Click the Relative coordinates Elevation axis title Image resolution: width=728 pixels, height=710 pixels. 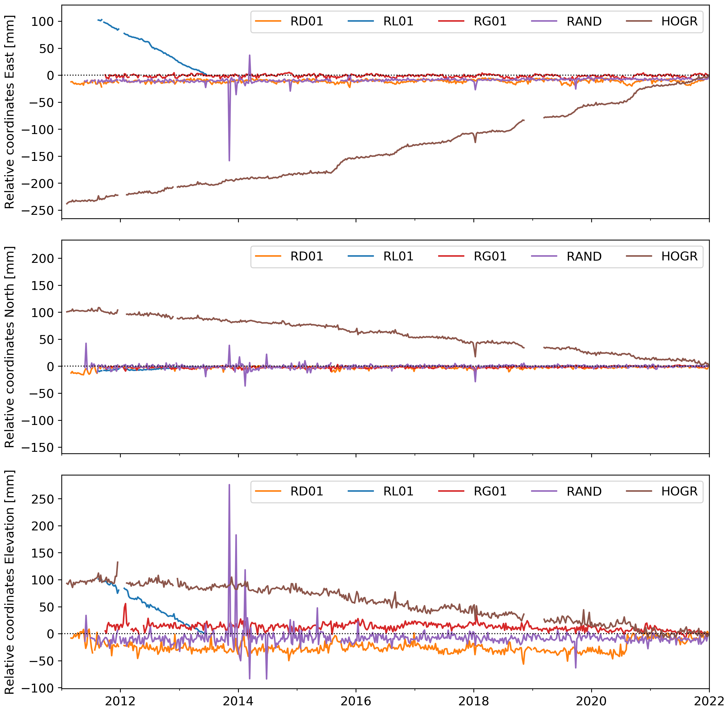[9, 582]
